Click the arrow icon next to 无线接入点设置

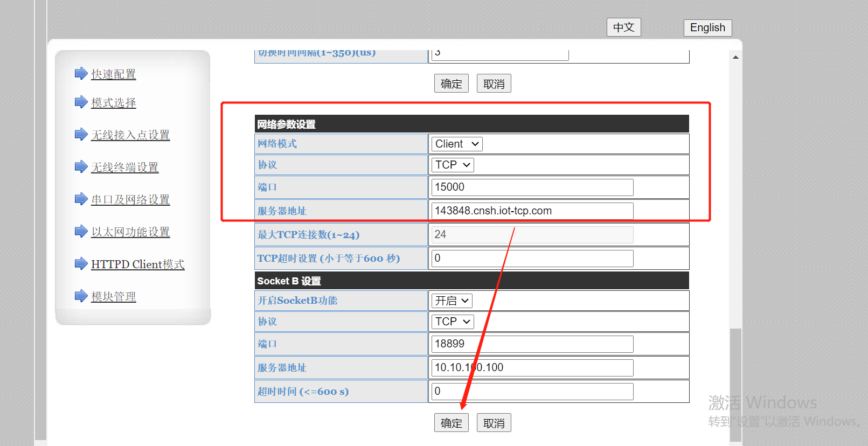(x=81, y=134)
